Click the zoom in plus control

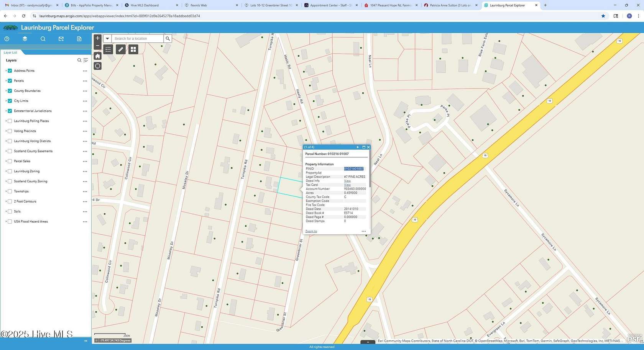[x=98, y=38]
